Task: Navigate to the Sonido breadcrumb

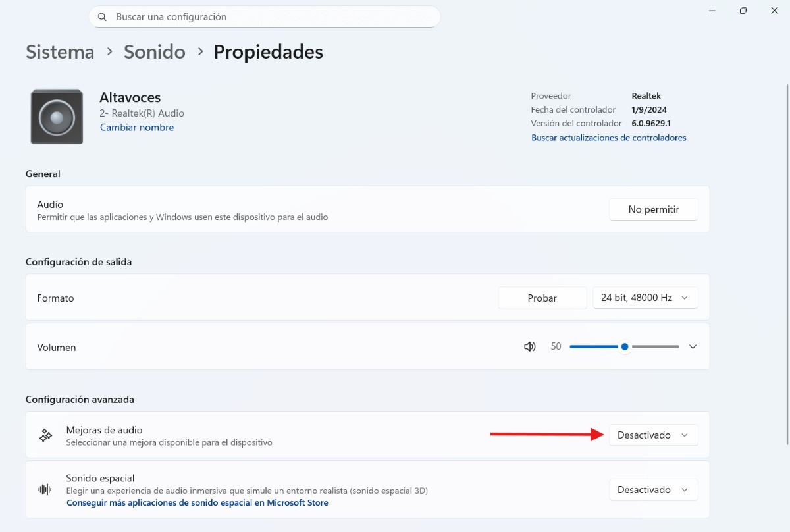Action: coord(154,51)
